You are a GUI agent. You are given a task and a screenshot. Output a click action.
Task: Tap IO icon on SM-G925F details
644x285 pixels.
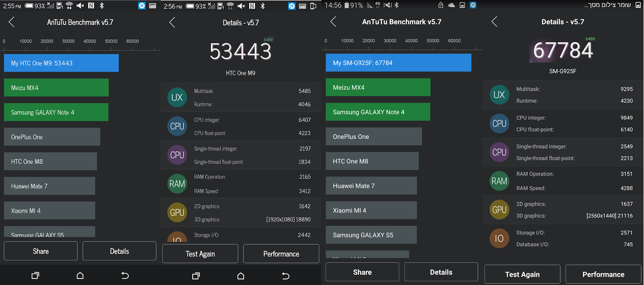(500, 238)
